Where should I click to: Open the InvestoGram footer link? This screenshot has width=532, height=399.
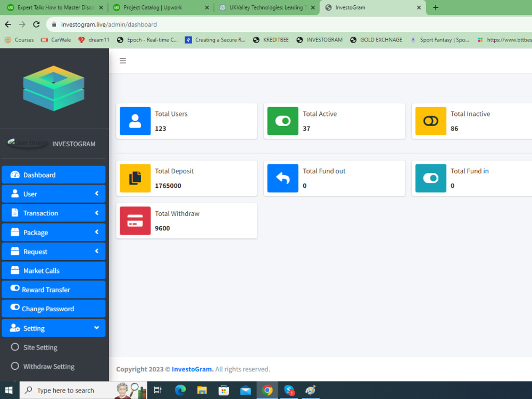[192, 369]
